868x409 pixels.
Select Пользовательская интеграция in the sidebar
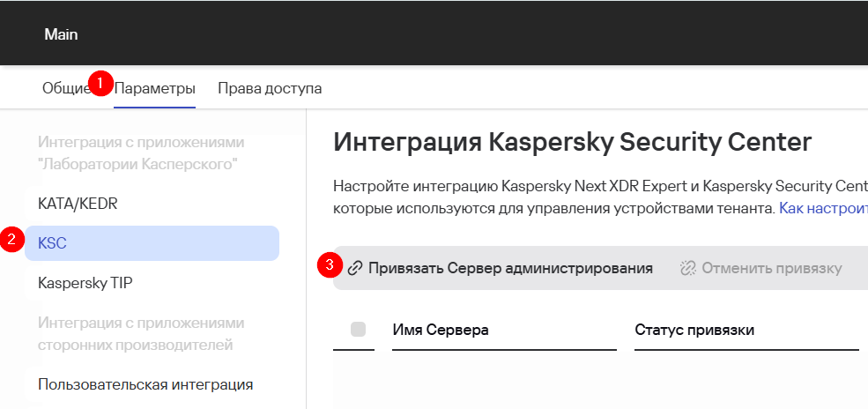coord(145,384)
